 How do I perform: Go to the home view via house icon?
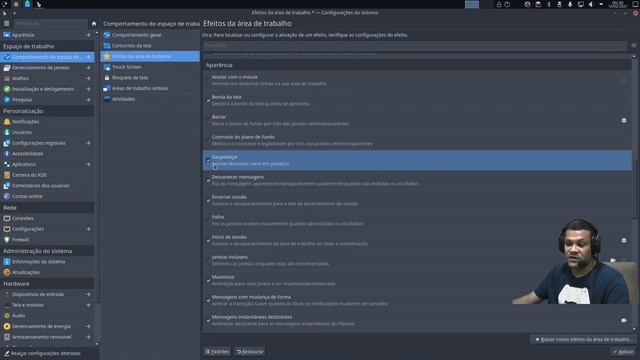pos(94,24)
